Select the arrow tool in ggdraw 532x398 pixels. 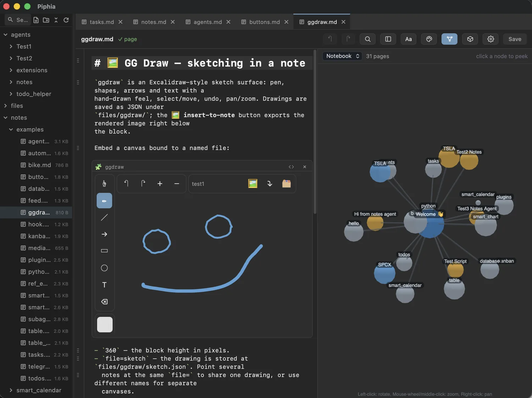104,234
